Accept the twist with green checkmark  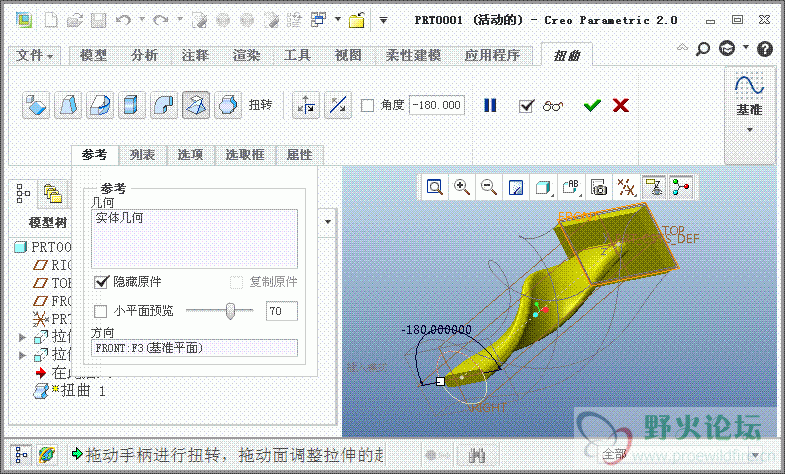click(x=592, y=105)
